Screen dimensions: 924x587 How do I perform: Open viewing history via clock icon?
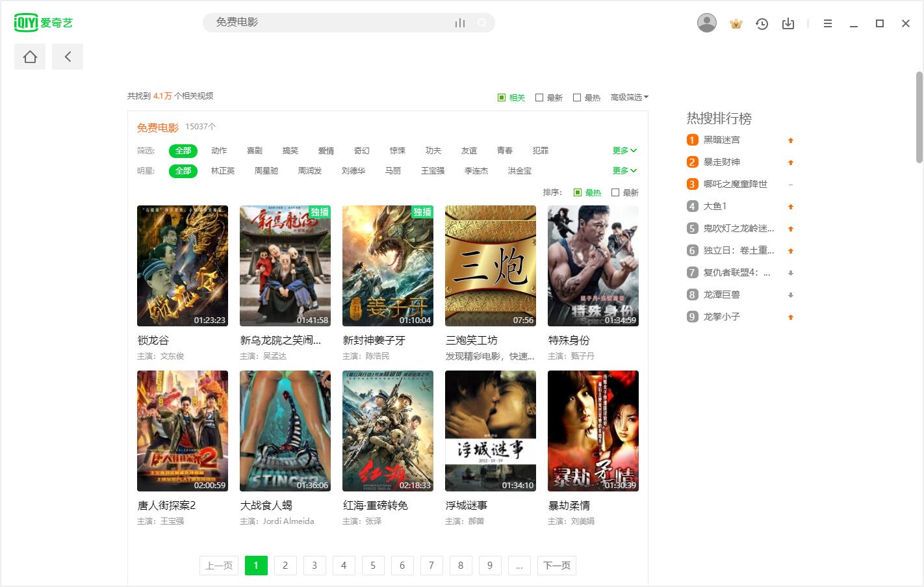[x=762, y=23]
